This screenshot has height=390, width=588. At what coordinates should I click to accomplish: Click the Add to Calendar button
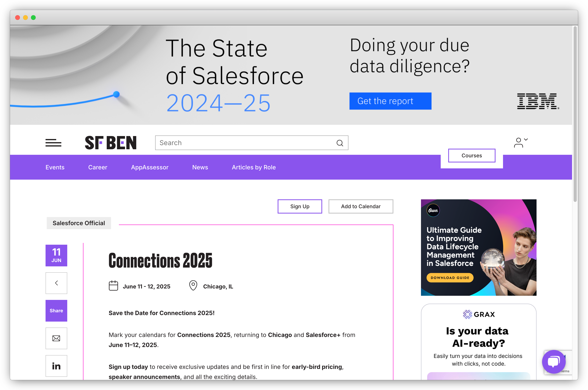tap(361, 206)
